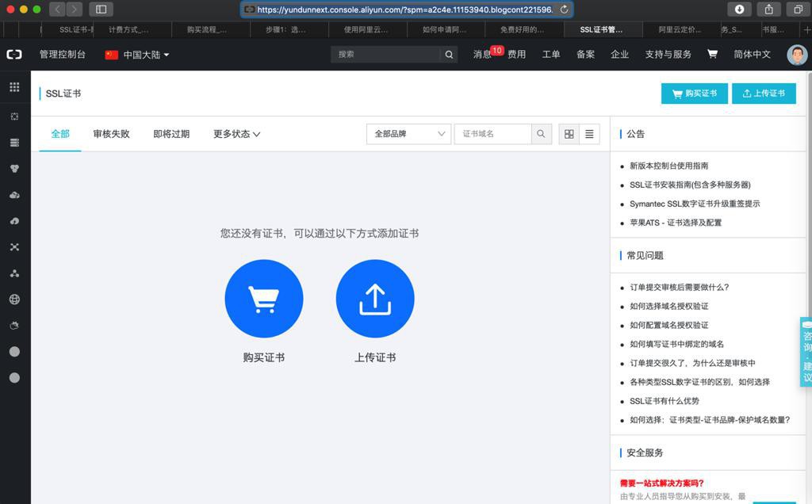Click the certificate domain search magnifier
Screen dimensions: 812x504
(541, 134)
